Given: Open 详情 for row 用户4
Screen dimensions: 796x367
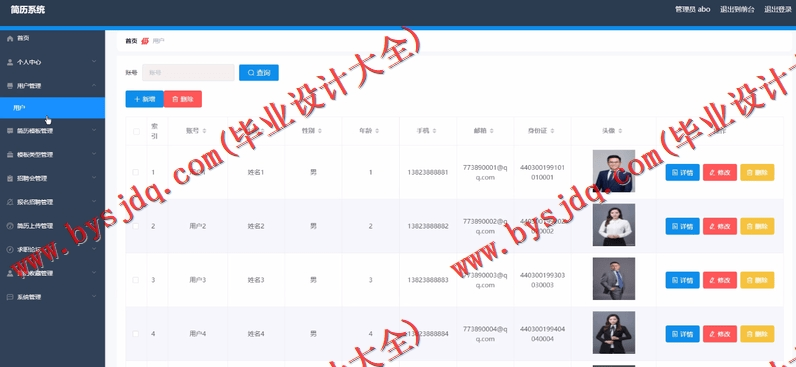Looking at the screenshot, I should (682, 334).
